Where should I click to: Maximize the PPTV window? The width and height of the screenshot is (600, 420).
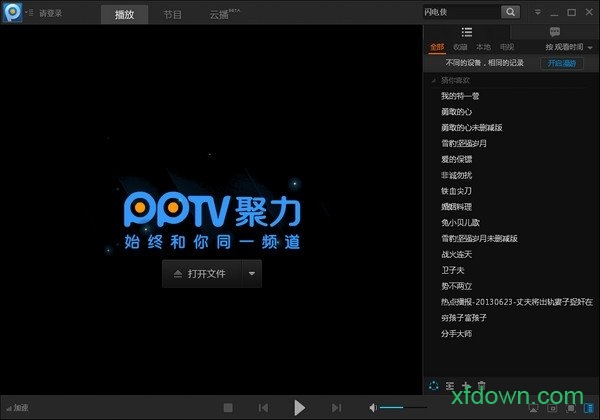(x=572, y=13)
